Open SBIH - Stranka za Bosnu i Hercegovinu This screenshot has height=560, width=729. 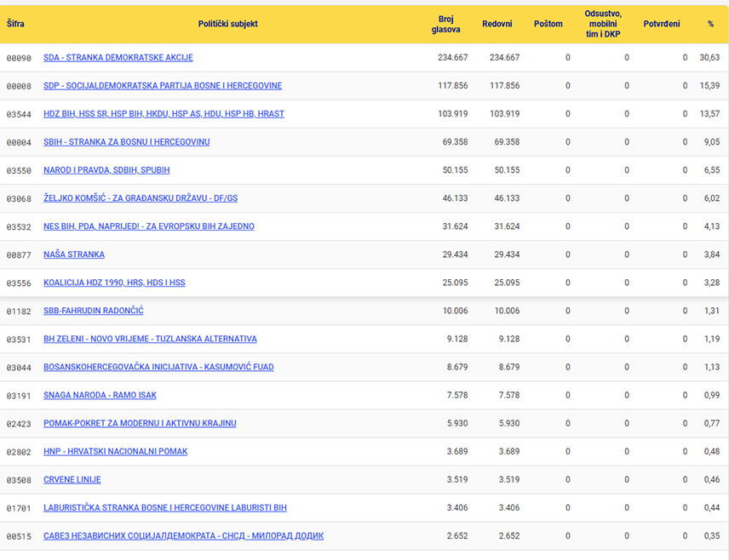point(126,142)
